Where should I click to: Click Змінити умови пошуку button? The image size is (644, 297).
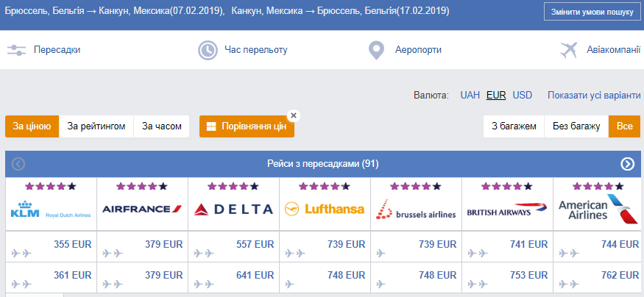(x=592, y=12)
